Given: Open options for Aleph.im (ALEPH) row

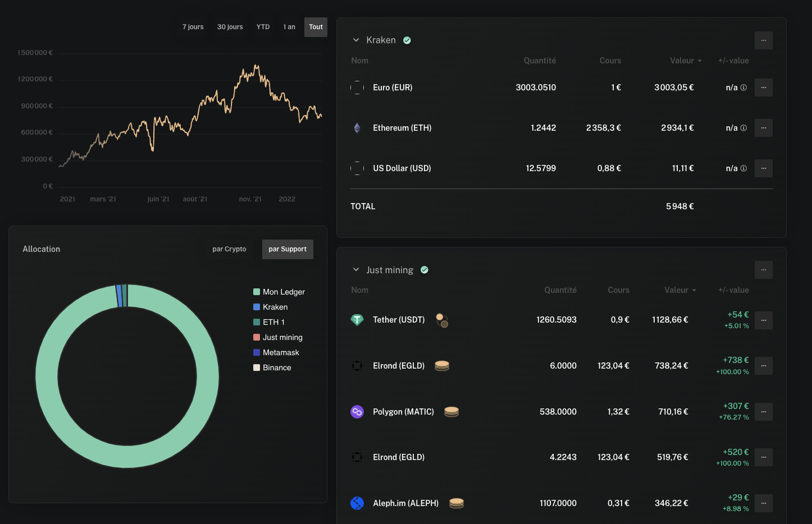Looking at the screenshot, I should coord(764,503).
